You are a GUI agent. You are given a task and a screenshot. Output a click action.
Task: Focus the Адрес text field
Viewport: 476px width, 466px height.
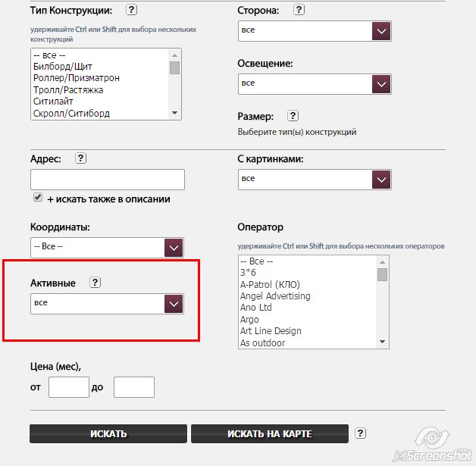coord(108,180)
